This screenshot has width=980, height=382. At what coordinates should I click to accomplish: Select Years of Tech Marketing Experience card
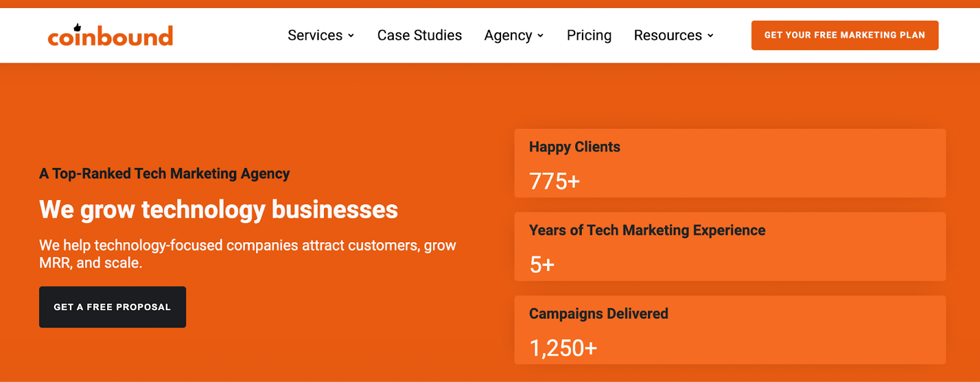tap(730, 246)
